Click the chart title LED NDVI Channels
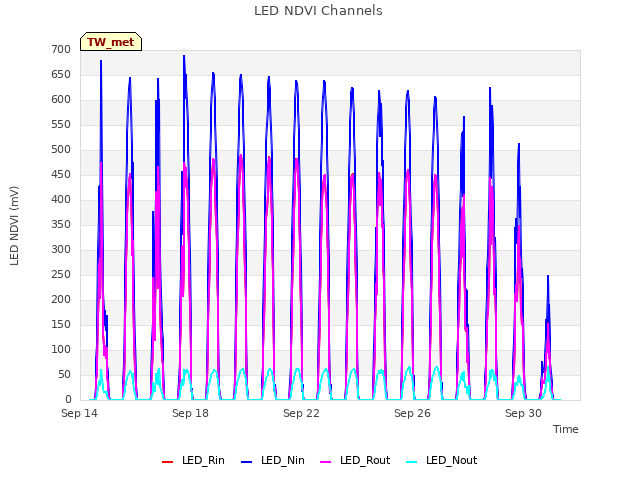Screen dimensions: 640x480 (318, 11)
